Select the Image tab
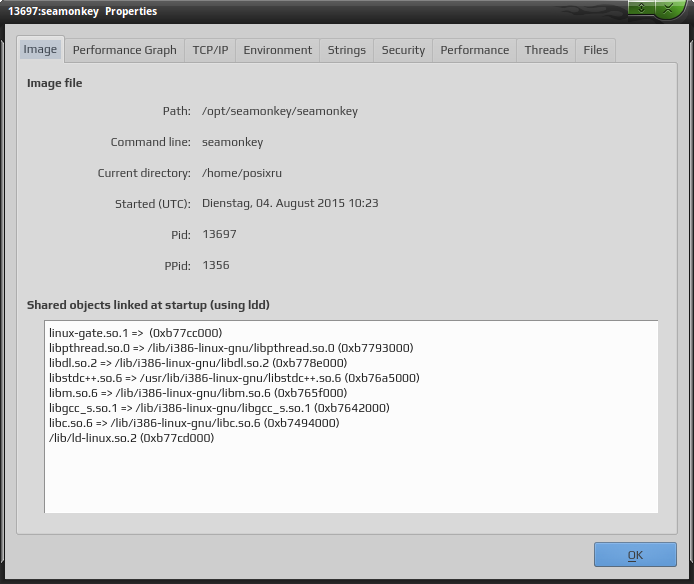Viewport: 694px width, 584px height. click(40, 49)
